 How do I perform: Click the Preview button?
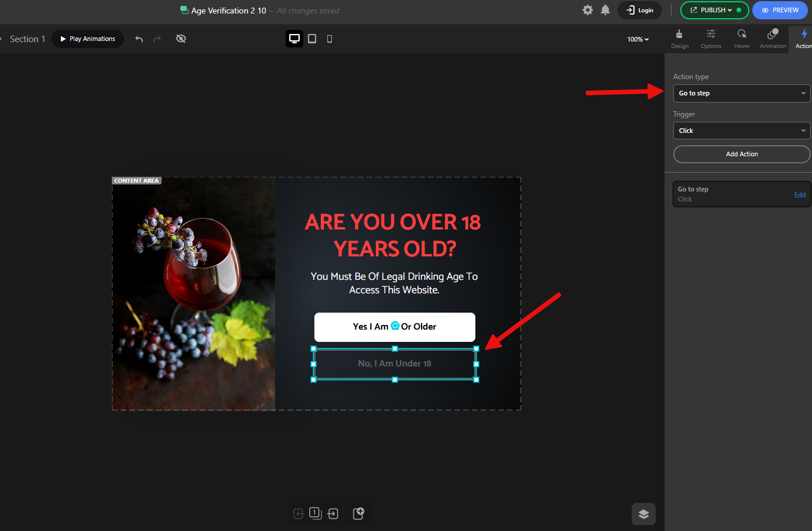tap(780, 10)
